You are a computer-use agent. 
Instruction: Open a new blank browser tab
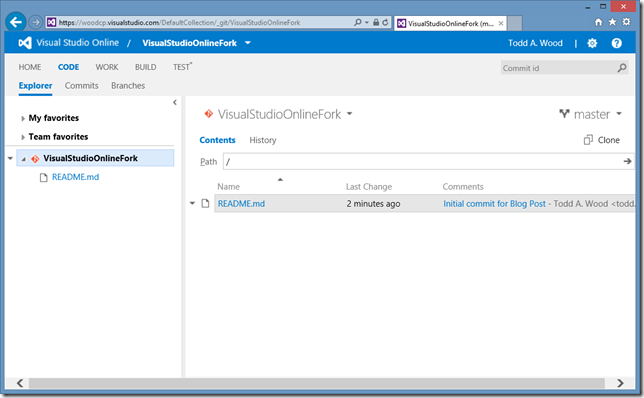pos(515,23)
